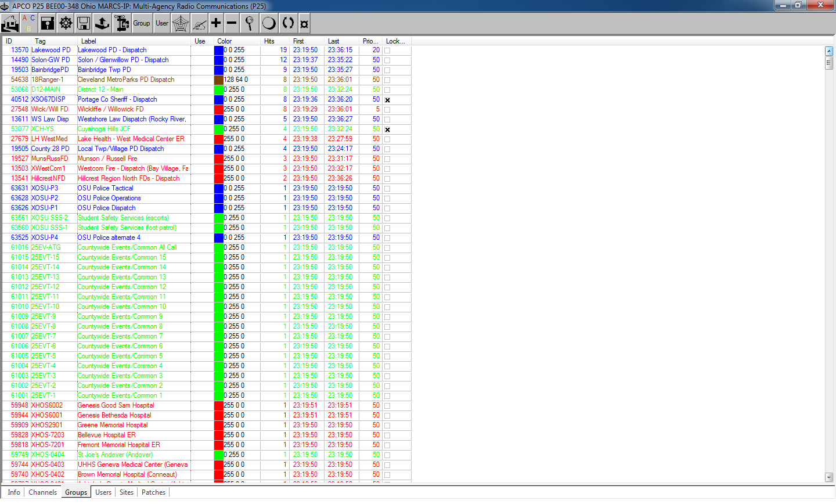Select the County 28 PD tag

point(51,149)
